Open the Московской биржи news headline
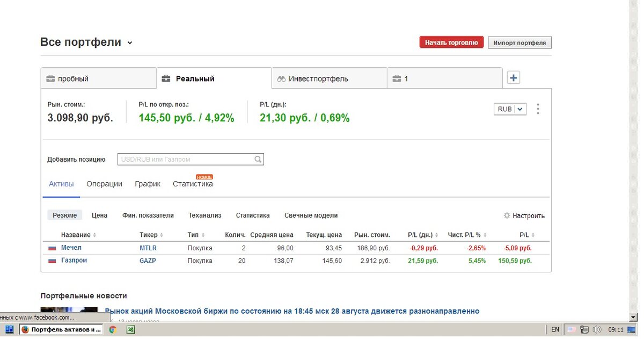The width and height of the screenshot is (644, 339). tap(292, 311)
